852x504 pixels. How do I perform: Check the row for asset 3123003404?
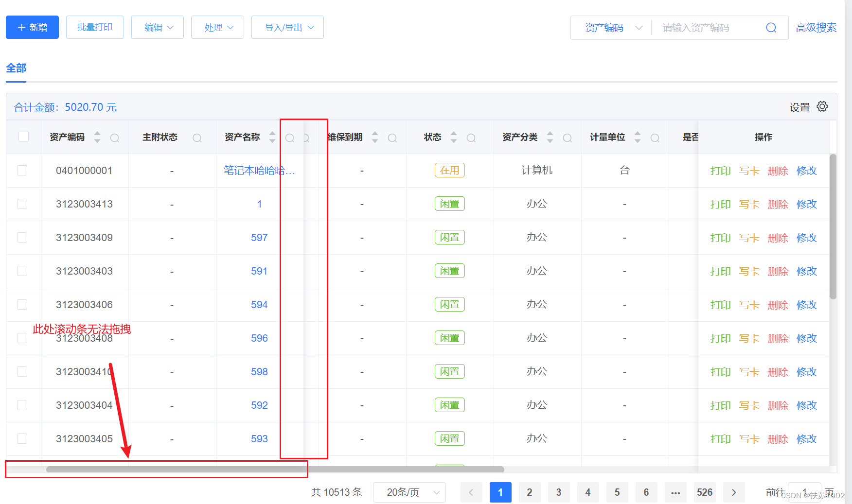click(22, 405)
